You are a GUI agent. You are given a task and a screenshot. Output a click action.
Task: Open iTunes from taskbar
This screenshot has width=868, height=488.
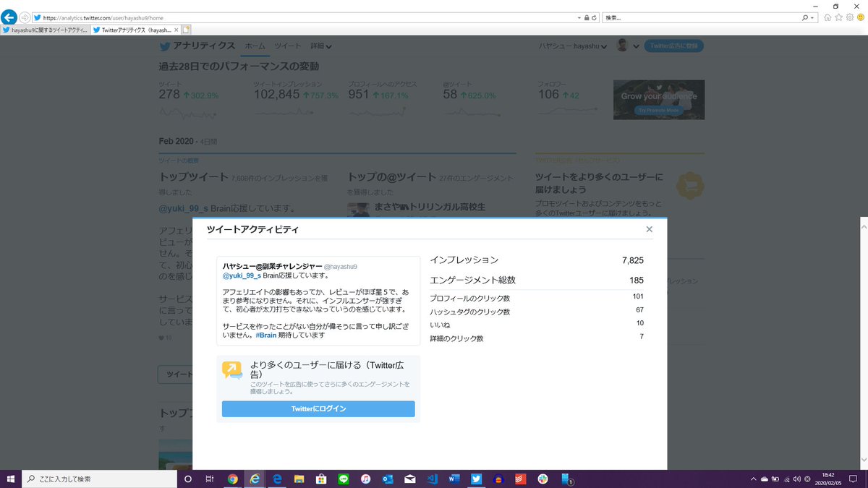[365, 479]
